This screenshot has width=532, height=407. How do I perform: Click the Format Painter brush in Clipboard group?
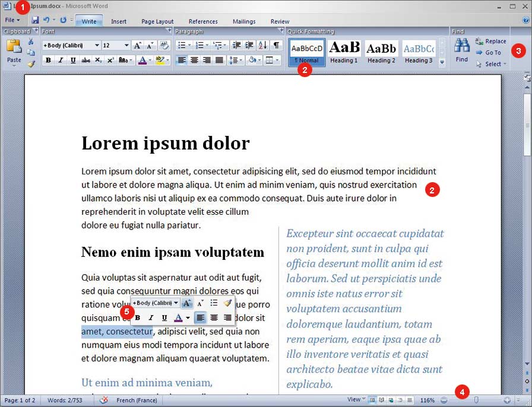[x=31, y=63]
